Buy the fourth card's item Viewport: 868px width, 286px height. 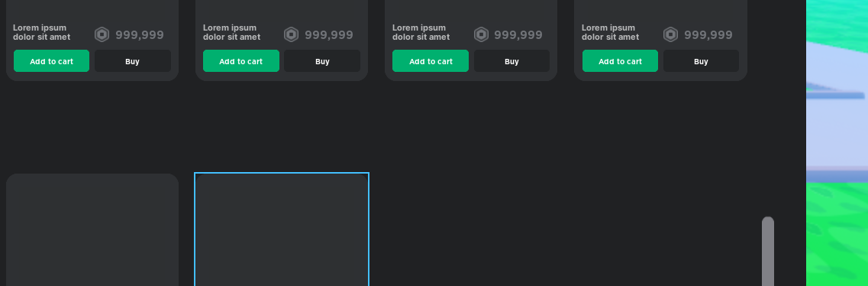pos(701,61)
